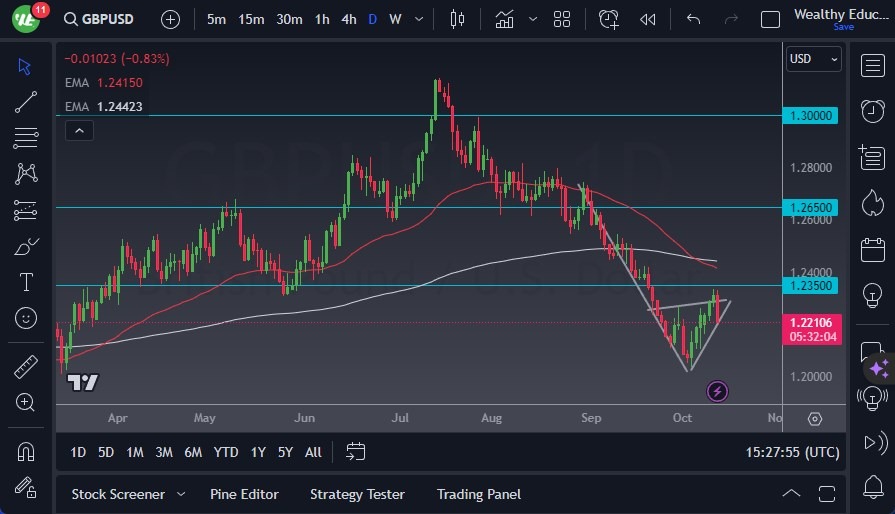The height and width of the screenshot is (514, 895).
Task: Toggle lock all drawings tool
Action: pos(27,487)
